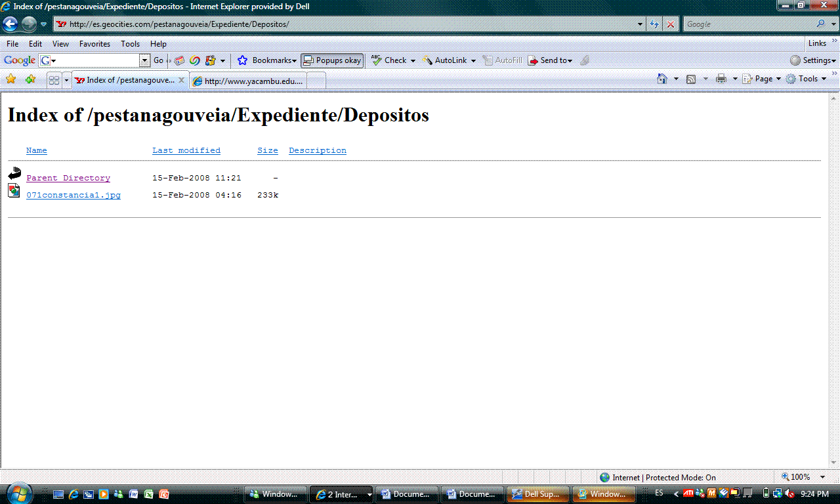Click the Show Desktop quick launch icon

pos(58,494)
